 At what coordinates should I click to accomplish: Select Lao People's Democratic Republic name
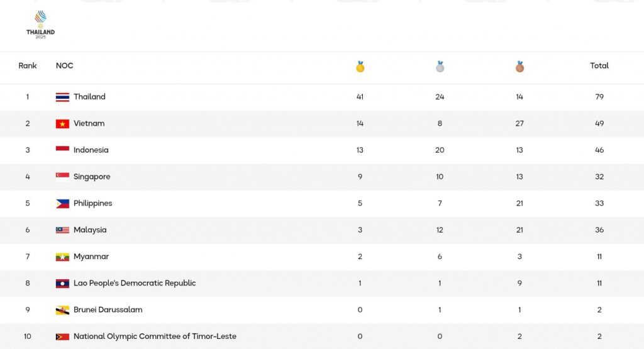pyautogui.click(x=135, y=284)
